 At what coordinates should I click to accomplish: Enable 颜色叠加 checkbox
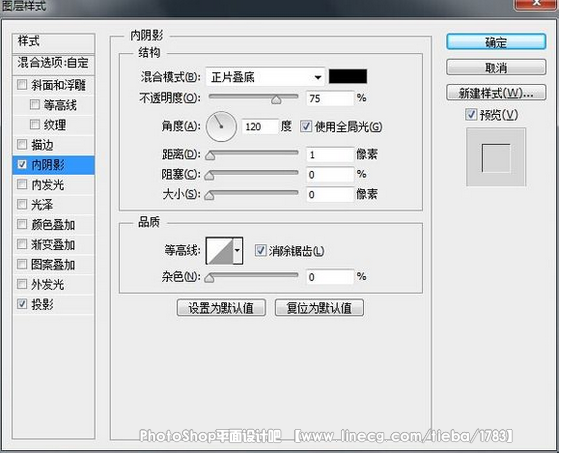(x=22, y=224)
